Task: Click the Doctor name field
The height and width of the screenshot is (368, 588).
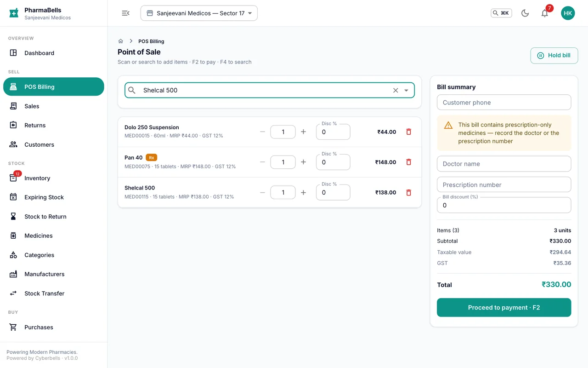Action: pyautogui.click(x=504, y=164)
